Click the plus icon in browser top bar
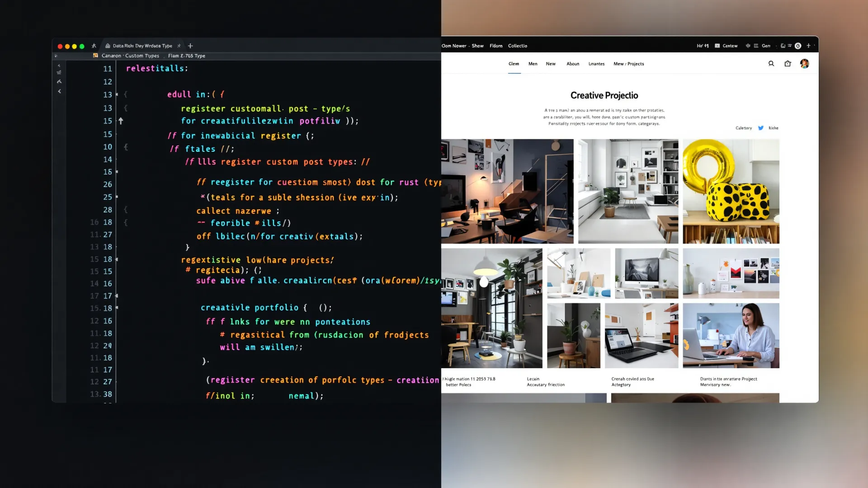The image size is (868, 488). (809, 46)
